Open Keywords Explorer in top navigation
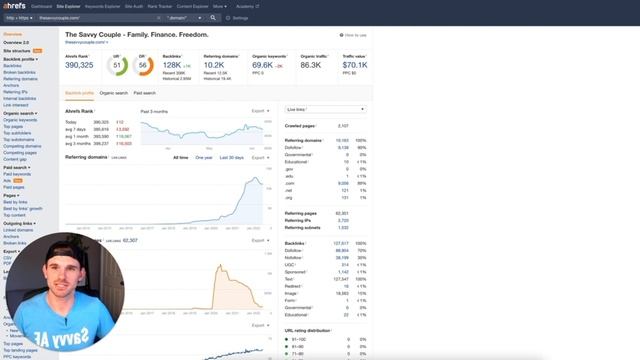The width and height of the screenshot is (640, 360). point(102,7)
